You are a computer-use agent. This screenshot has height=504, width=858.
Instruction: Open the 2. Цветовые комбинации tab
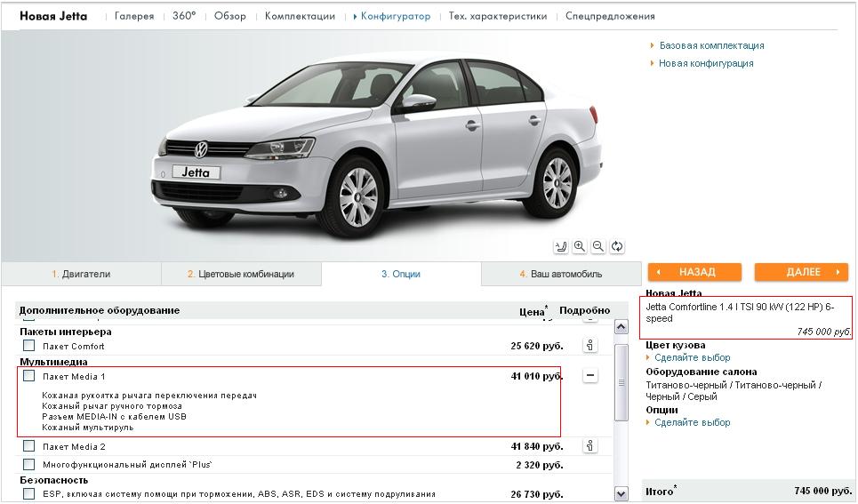241,274
